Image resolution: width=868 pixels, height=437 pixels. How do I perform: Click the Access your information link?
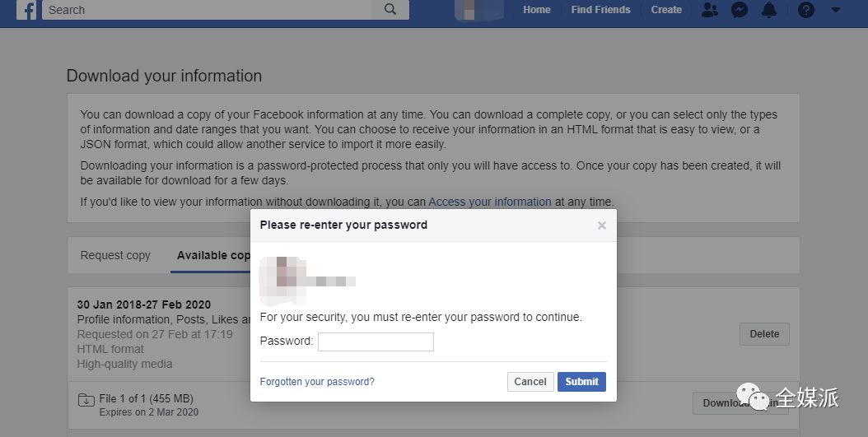tap(490, 202)
